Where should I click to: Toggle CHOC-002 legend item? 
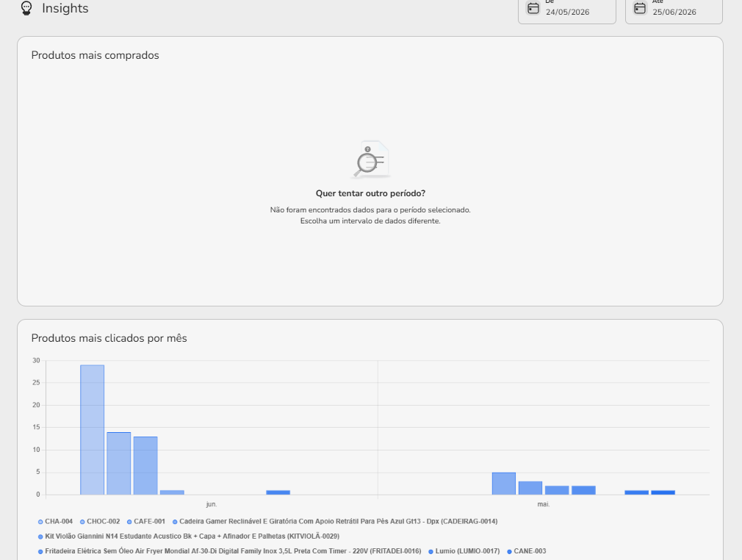click(x=100, y=522)
